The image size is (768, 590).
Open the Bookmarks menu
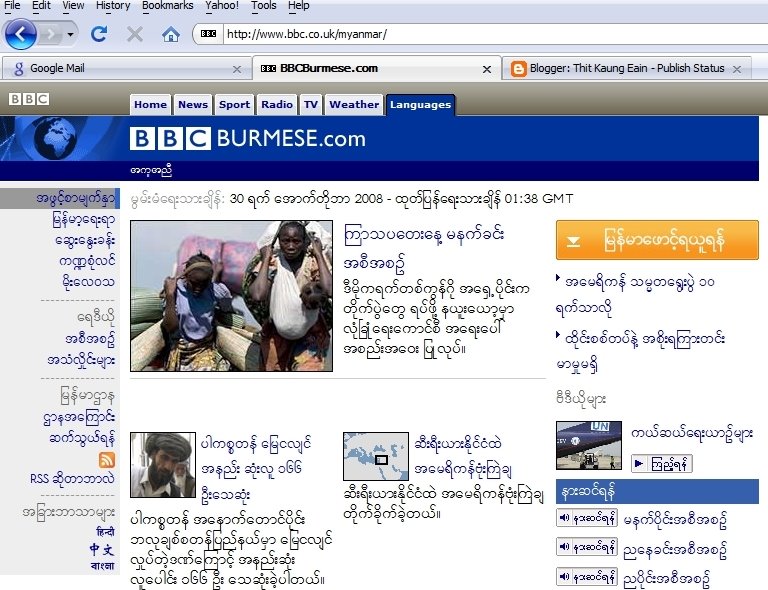[168, 5]
